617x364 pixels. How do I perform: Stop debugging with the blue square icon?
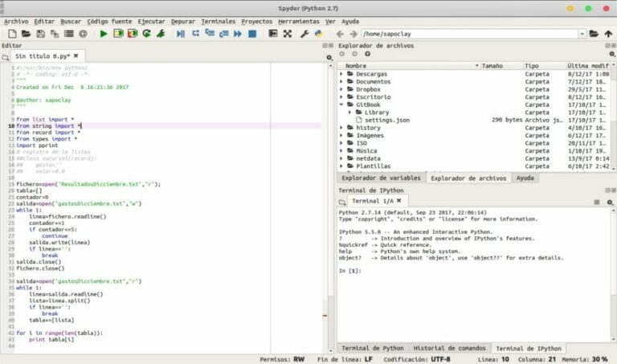click(x=252, y=34)
